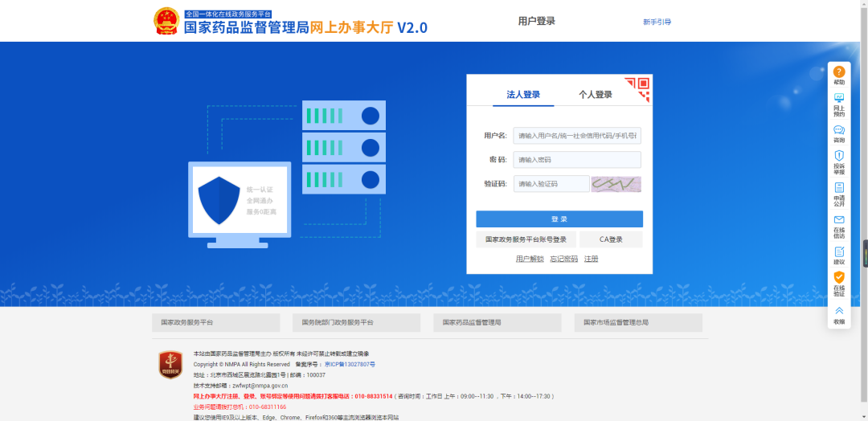Focus the 用户名 input field
868x421 pixels.
click(x=577, y=136)
